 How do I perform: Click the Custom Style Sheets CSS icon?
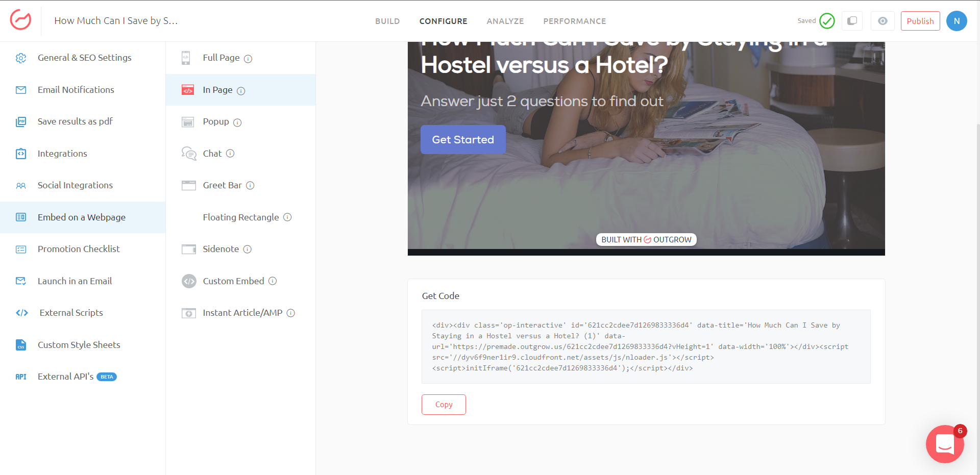(21, 345)
